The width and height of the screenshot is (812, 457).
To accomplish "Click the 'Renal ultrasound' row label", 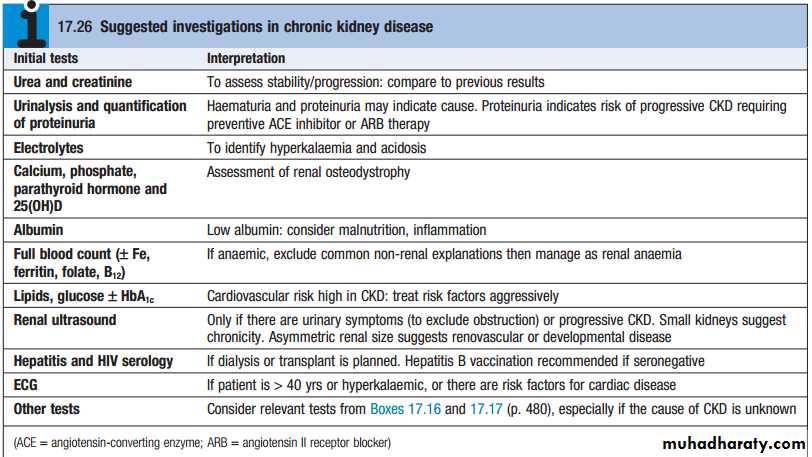I will click(x=64, y=320).
